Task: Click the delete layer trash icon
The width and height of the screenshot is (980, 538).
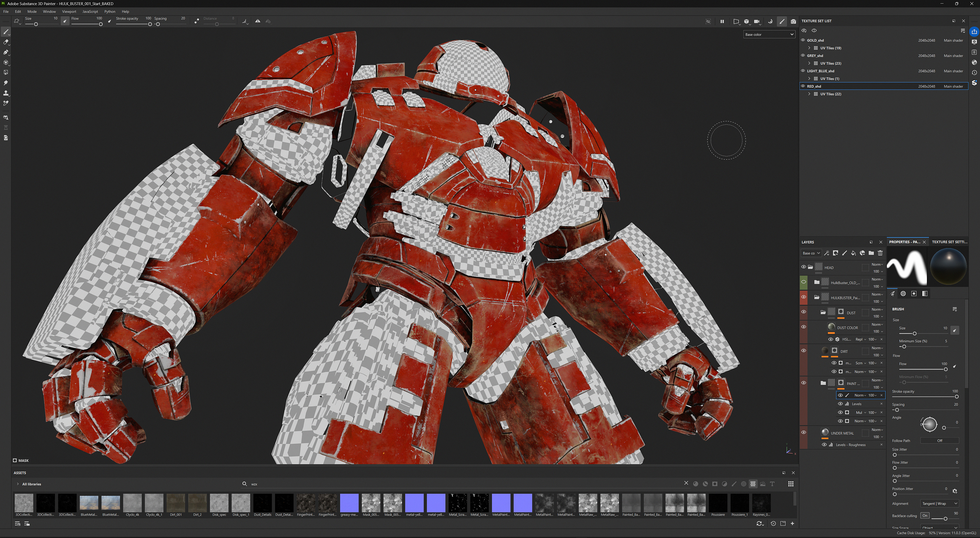Action: [880, 253]
